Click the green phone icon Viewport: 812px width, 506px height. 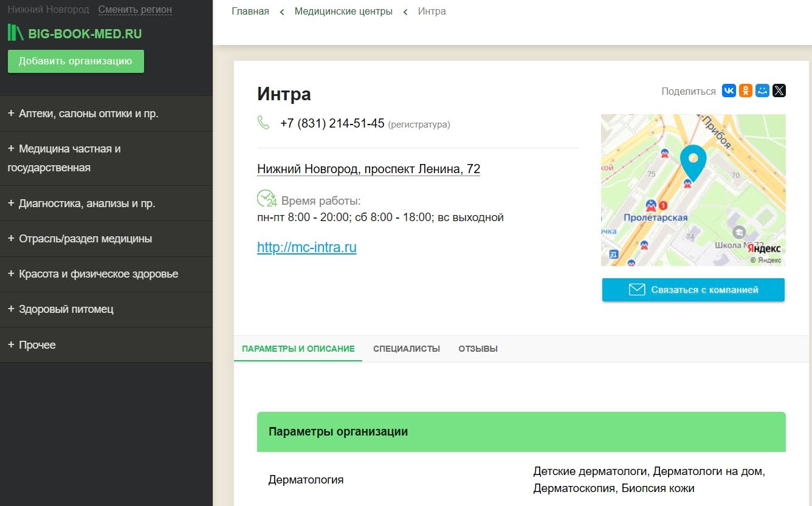(x=263, y=123)
